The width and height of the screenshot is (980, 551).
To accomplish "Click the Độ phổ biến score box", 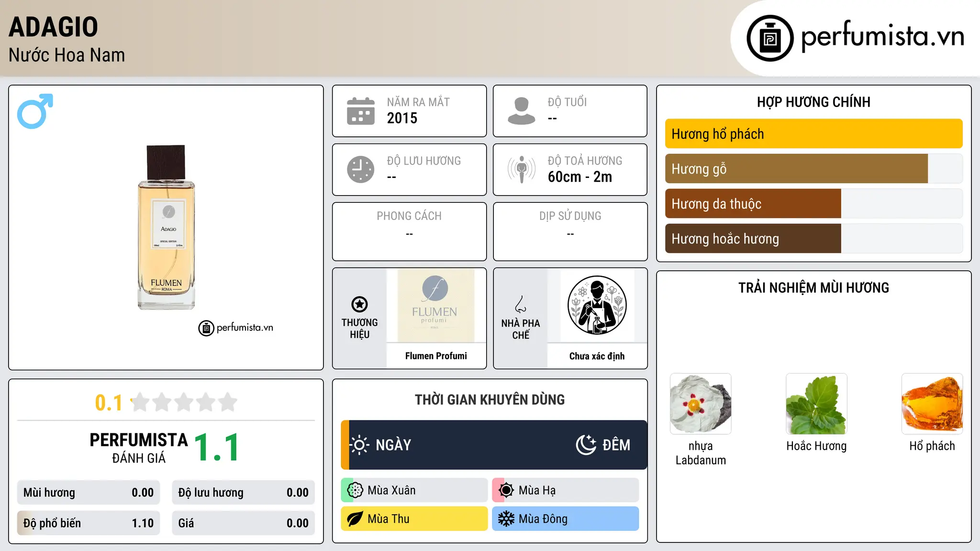I will coord(89,523).
